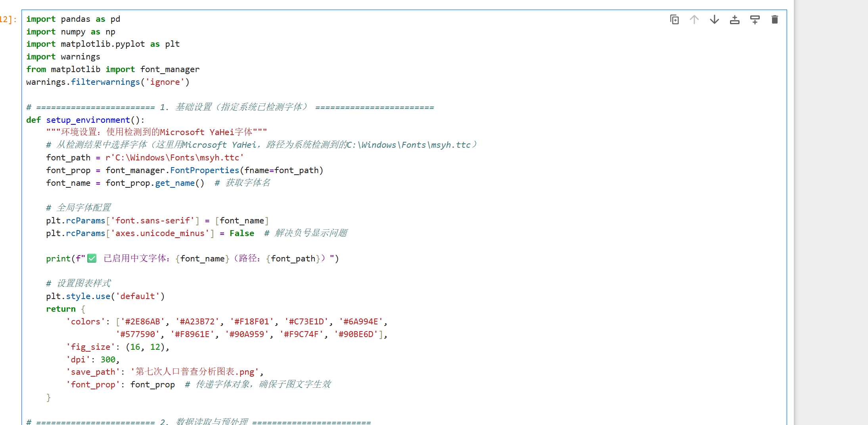Click plt.style.use('default') line

pos(105,296)
